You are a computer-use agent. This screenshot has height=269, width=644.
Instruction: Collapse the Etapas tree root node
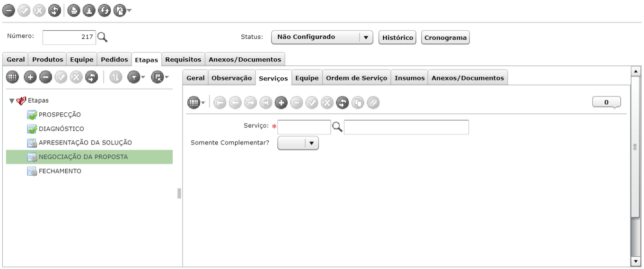pos(11,100)
